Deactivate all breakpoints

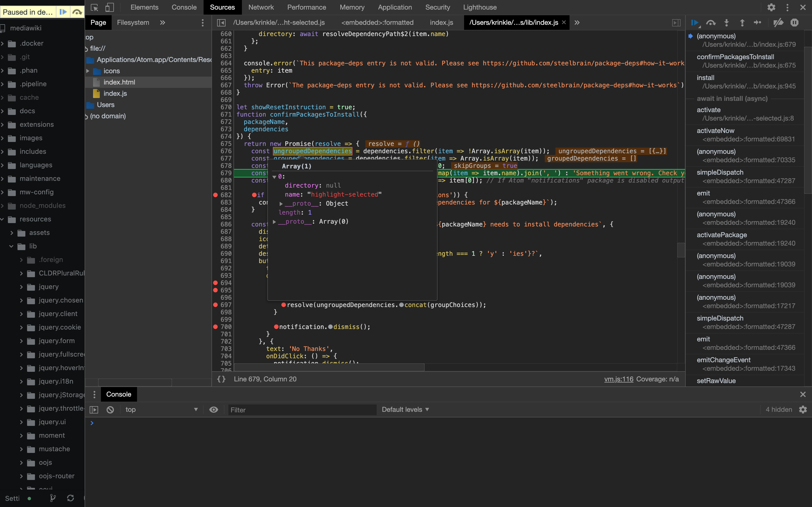point(779,23)
